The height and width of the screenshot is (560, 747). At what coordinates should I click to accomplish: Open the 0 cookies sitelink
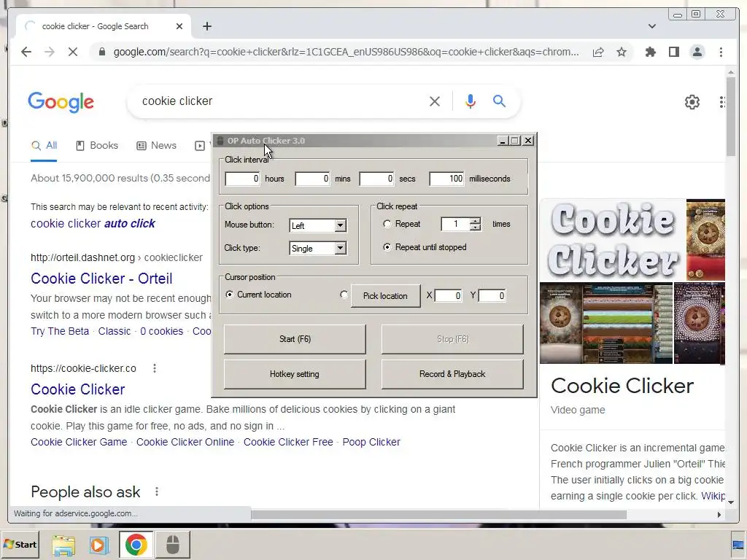pos(161,331)
